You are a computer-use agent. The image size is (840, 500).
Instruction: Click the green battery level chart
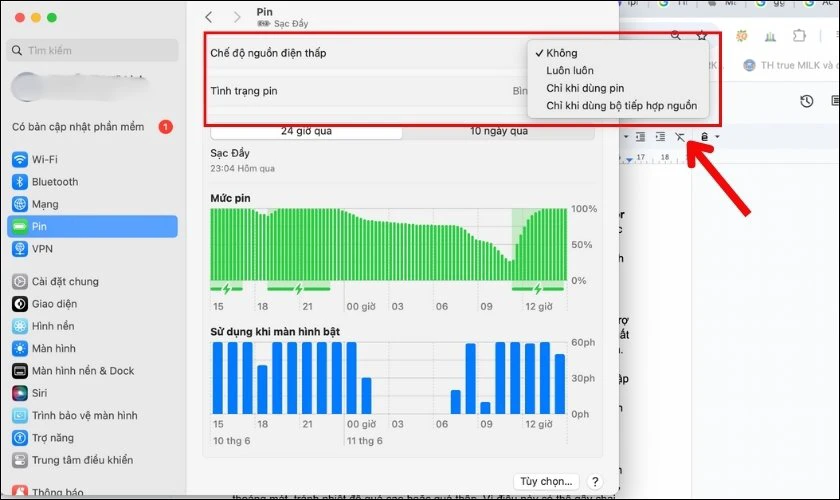(x=388, y=244)
